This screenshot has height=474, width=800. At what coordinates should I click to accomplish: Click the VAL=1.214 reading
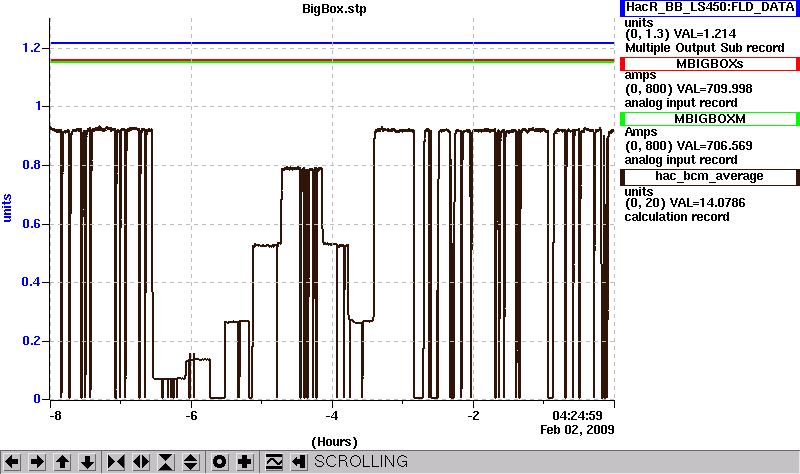pyautogui.click(x=705, y=34)
